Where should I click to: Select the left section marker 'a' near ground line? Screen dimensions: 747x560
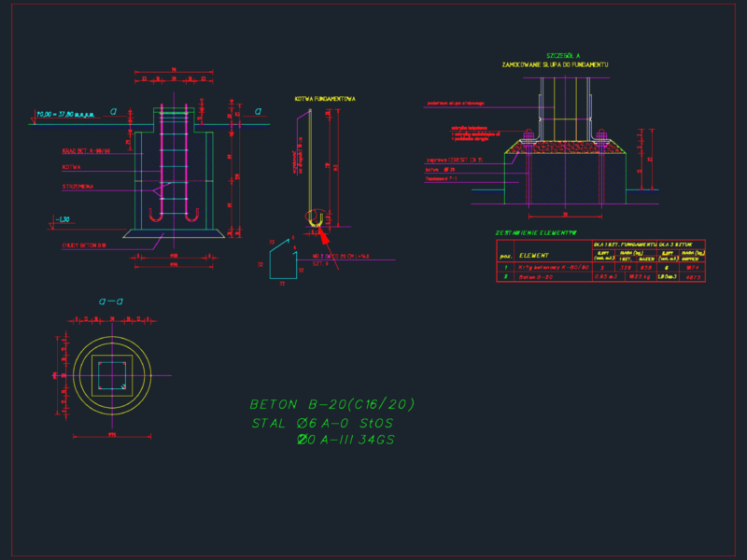[113, 111]
